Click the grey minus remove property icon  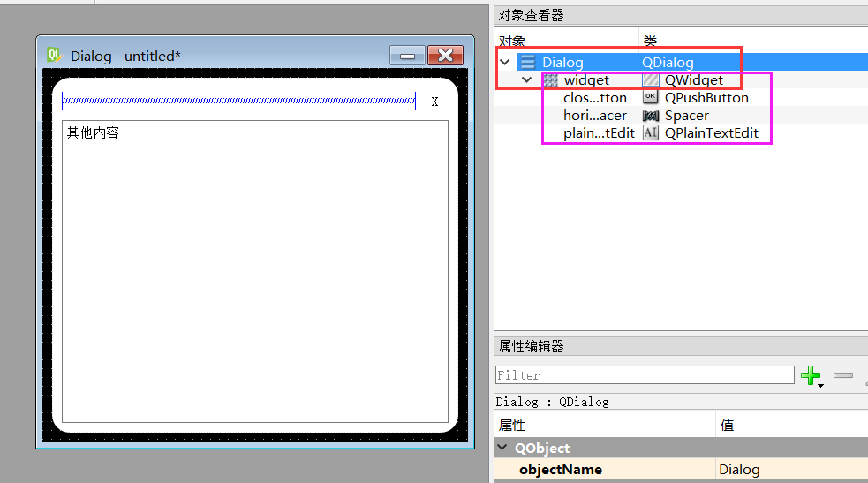pyautogui.click(x=843, y=376)
